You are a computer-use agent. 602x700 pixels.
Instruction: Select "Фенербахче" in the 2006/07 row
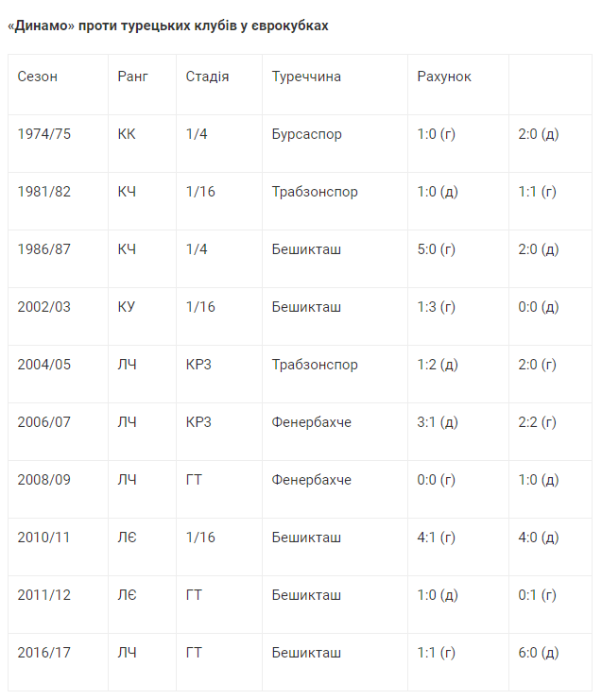[311, 422]
